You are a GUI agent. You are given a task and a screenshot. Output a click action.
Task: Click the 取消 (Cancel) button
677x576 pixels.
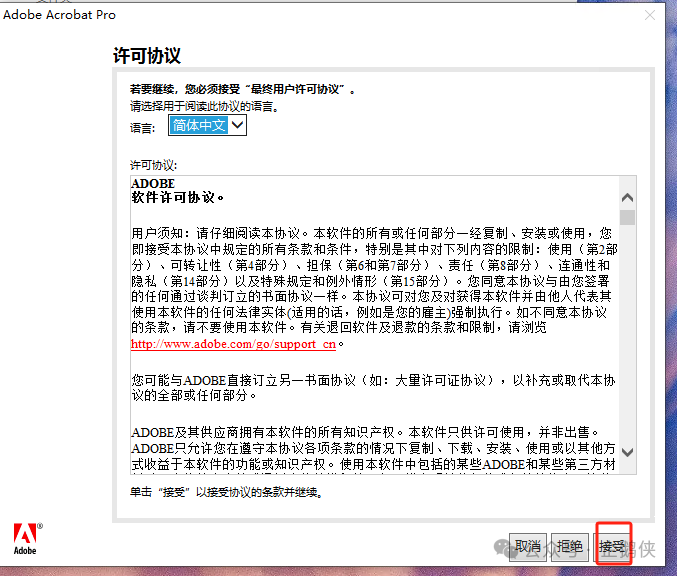pyautogui.click(x=528, y=547)
